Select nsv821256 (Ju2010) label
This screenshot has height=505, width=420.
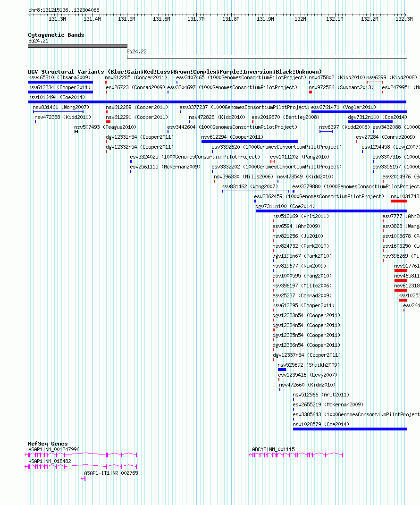click(298, 236)
